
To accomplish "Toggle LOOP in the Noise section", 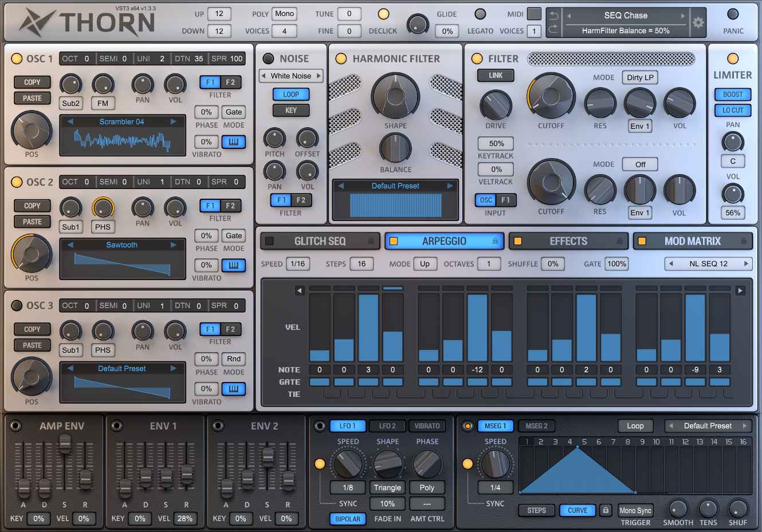I will (x=291, y=94).
